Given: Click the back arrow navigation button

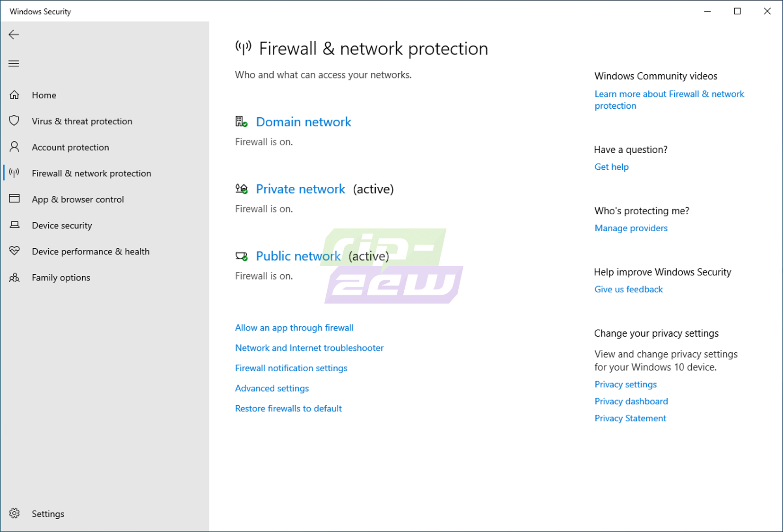Looking at the screenshot, I should coord(14,35).
